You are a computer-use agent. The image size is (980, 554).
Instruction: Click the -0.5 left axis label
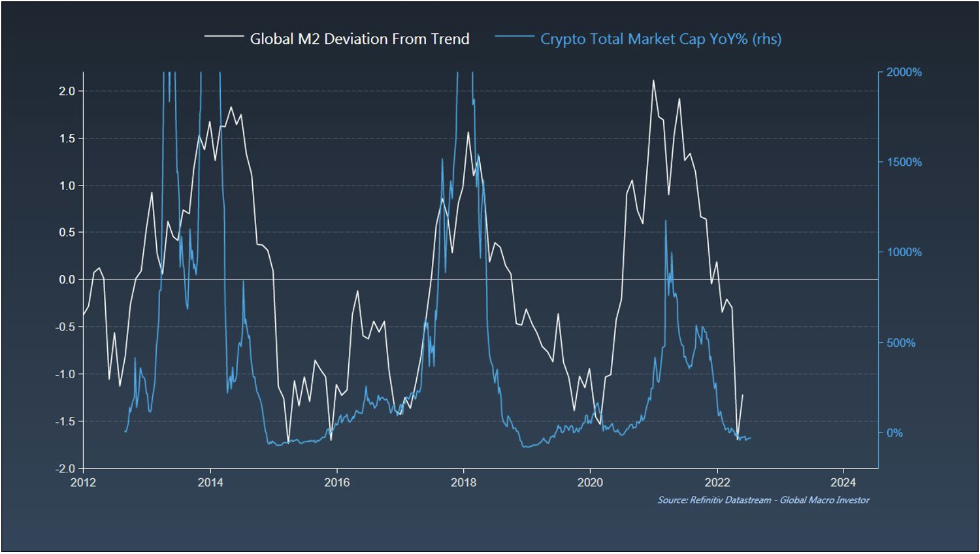click(65, 327)
